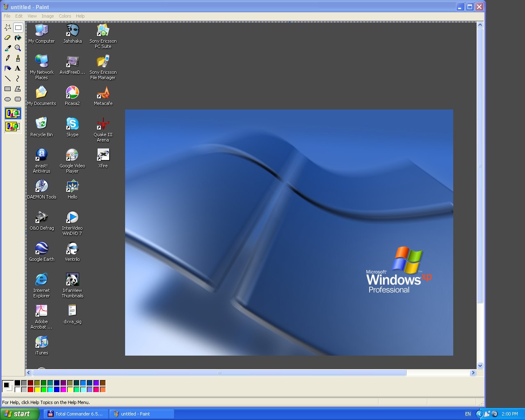Click the Picasa2 icon in the canvas image
525x420 pixels.
click(72, 96)
